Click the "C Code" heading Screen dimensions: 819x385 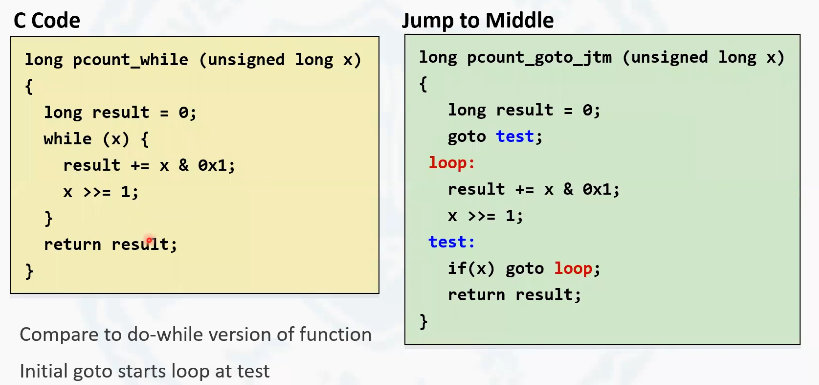click(x=47, y=21)
